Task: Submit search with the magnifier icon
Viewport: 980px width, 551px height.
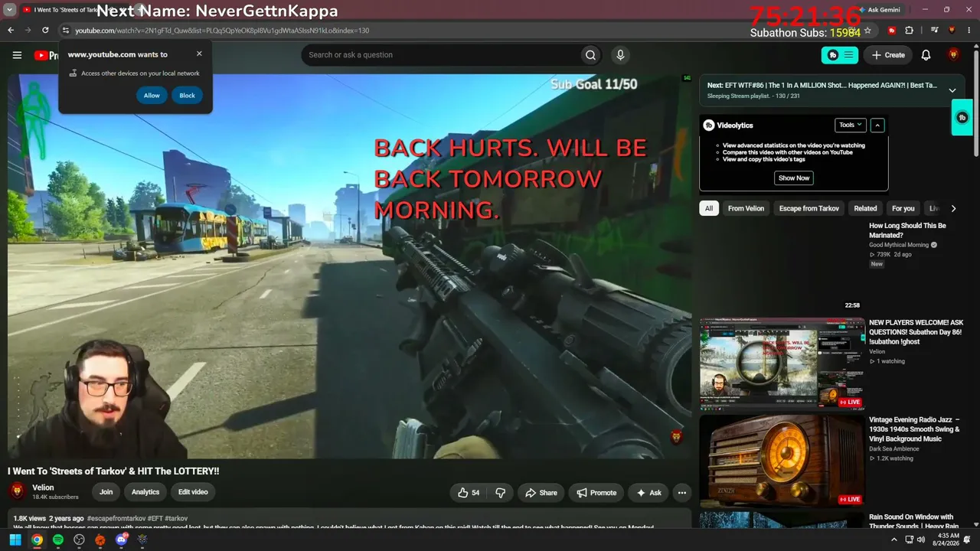Action: tap(590, 55)
